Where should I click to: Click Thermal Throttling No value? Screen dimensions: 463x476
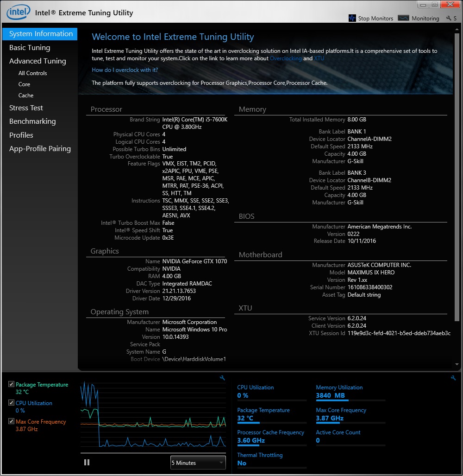pyautogui.click(x=242, y=463)
